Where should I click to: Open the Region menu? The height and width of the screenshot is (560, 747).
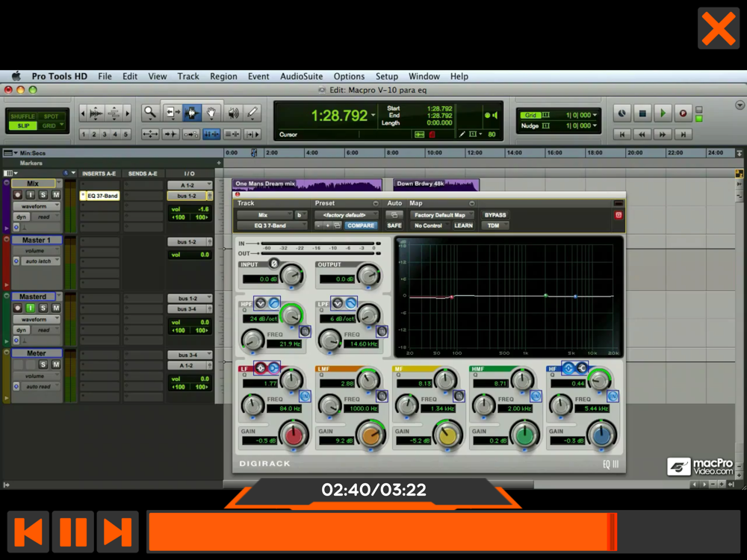pyautogui.click(x=223, y=76)
